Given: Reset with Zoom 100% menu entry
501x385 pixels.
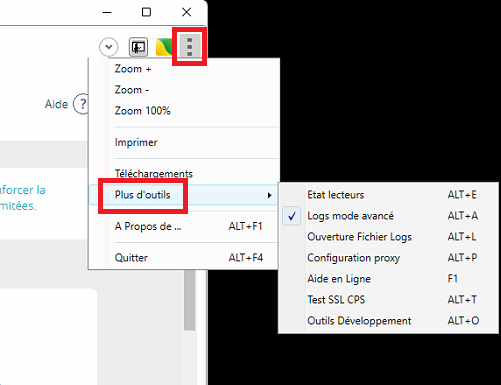Looking at the screenshot, I should click(184, 111).
